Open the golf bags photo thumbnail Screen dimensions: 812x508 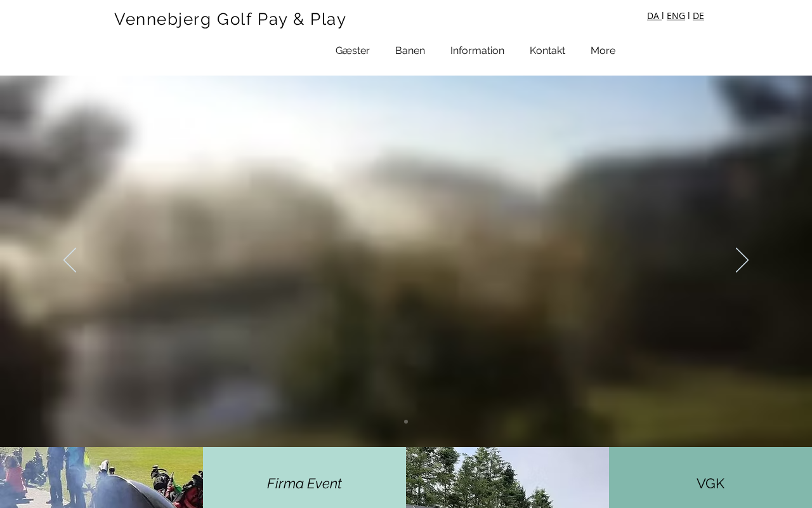pos(101,478)
